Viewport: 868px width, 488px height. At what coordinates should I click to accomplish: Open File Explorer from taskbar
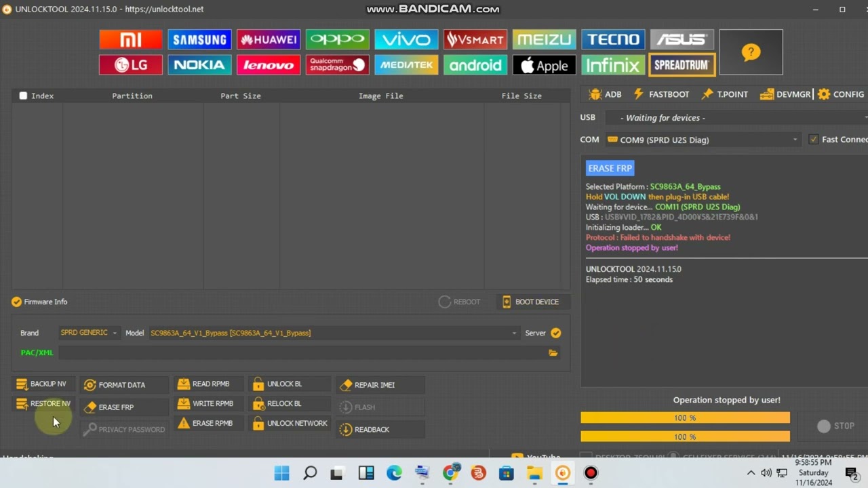(x=534, y=473)
